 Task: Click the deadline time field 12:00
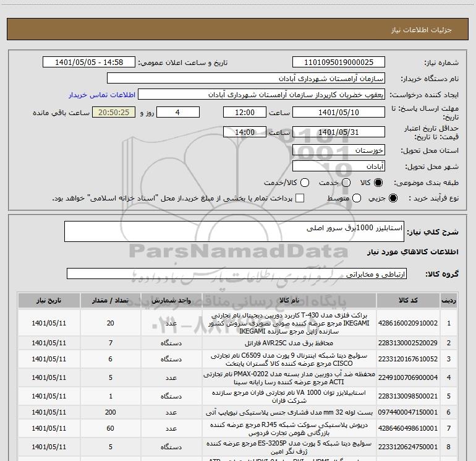245,112
